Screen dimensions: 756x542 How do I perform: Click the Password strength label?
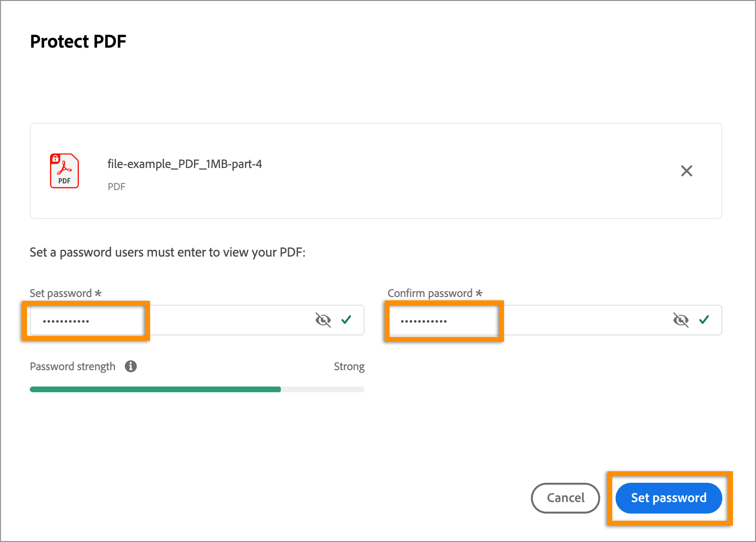[72, 366]
